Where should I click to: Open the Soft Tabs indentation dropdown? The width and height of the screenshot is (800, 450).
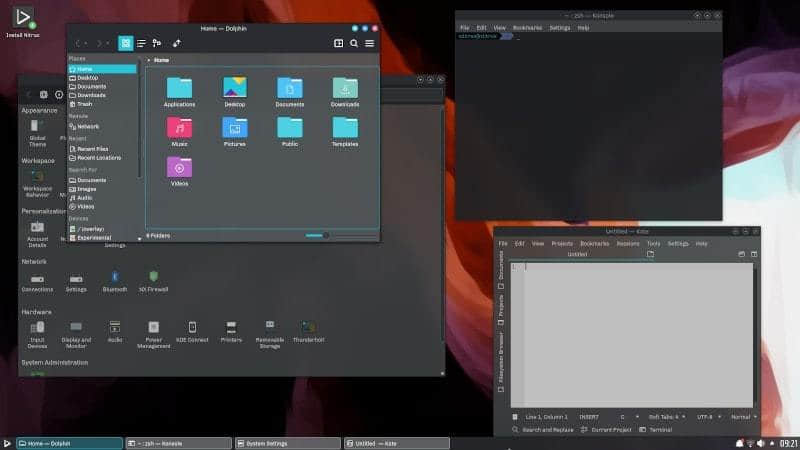pos(665,416)
